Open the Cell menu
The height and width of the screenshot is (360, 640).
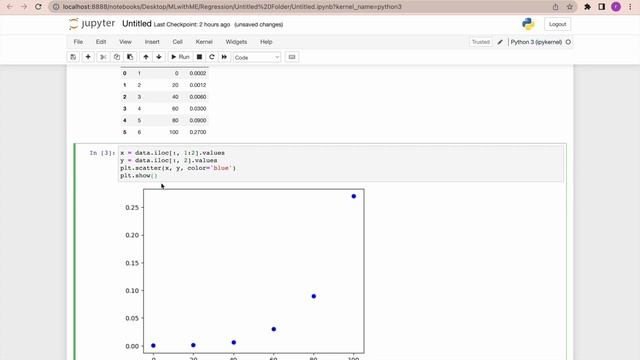(177, 42)
